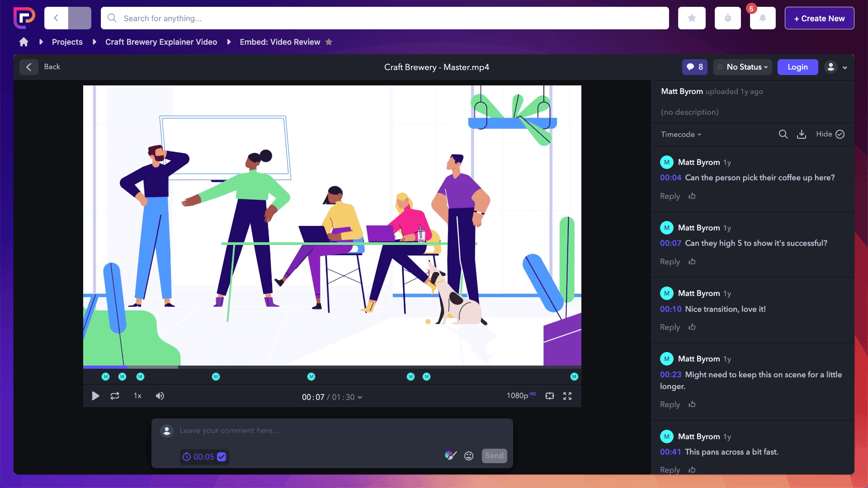The height and width of the screenshot is (488, 868).
Task: Toggle loop playback icon
Action: 115,396
